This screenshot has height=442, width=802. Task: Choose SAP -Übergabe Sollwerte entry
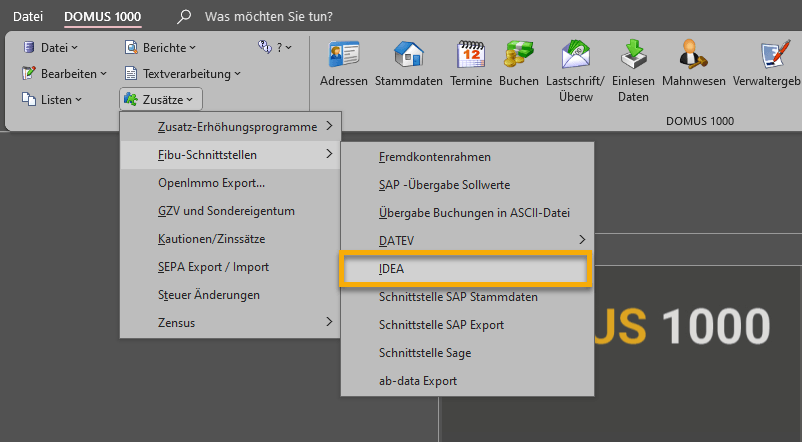click(467, 185)
